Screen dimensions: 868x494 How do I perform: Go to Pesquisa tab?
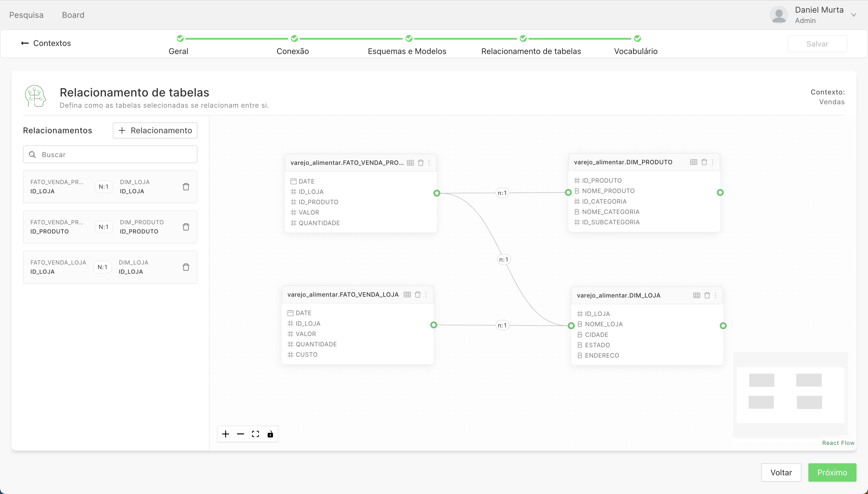(26, 15)
